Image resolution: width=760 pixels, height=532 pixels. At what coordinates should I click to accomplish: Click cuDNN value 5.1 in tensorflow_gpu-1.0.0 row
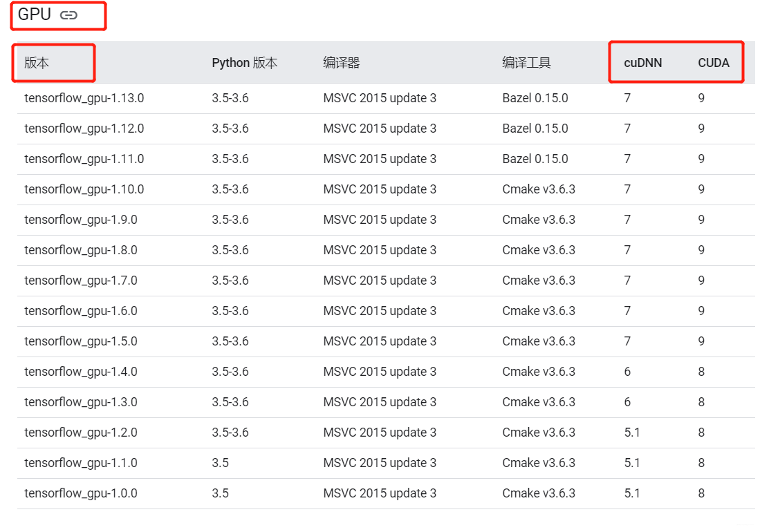pyautogui.click(x=632, y=494)
